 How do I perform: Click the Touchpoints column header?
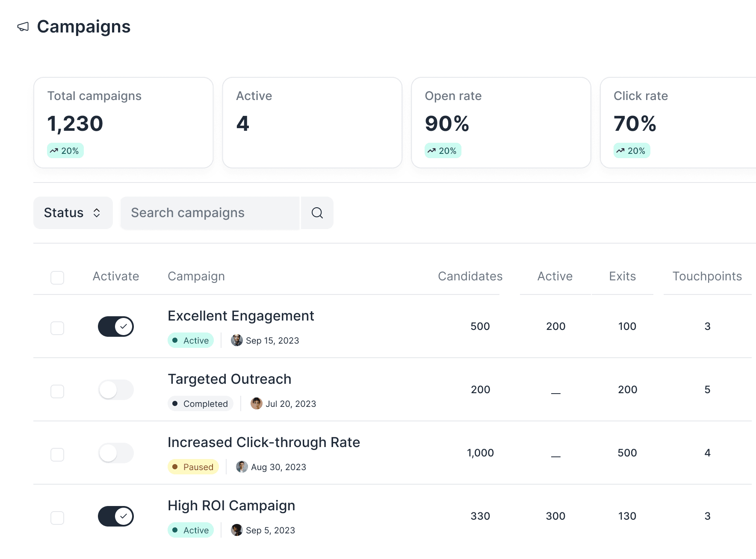coord(707,276)
